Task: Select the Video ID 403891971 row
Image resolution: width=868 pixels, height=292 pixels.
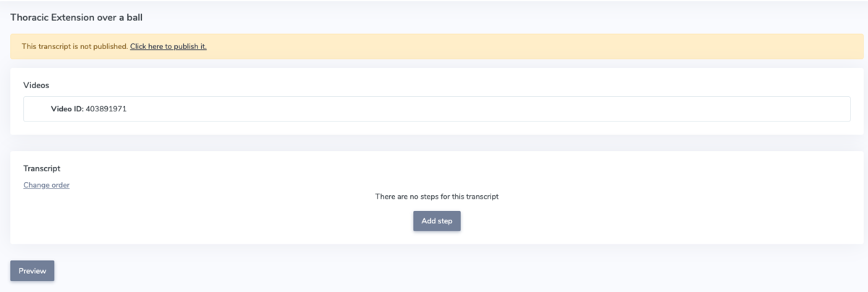Action: pyautogui.click(x=437, y=109)
